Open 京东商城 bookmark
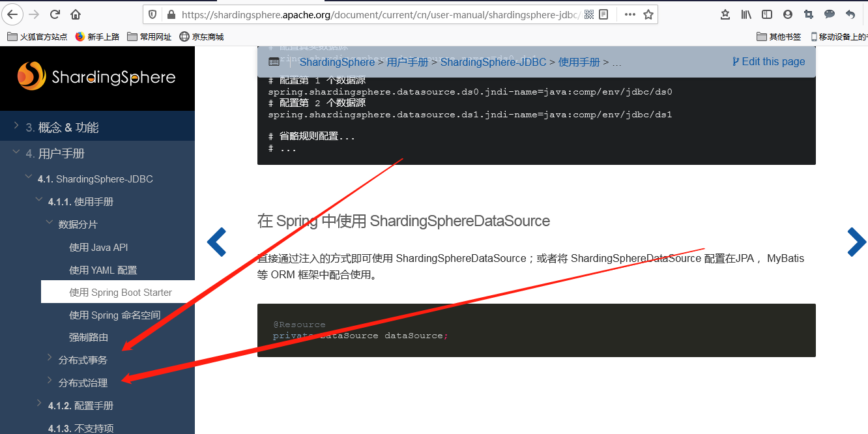 [x=201, y=37]
